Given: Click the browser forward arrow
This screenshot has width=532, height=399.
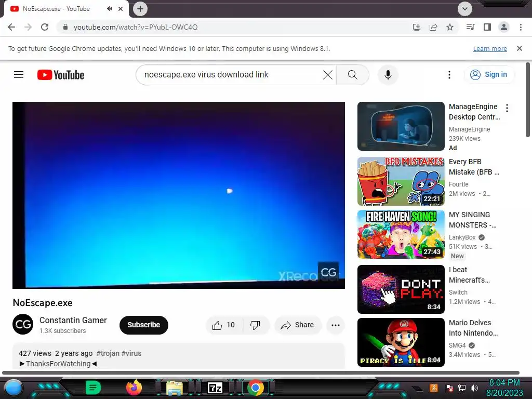Looking at the screenshot, I should (x=28, y=27).
